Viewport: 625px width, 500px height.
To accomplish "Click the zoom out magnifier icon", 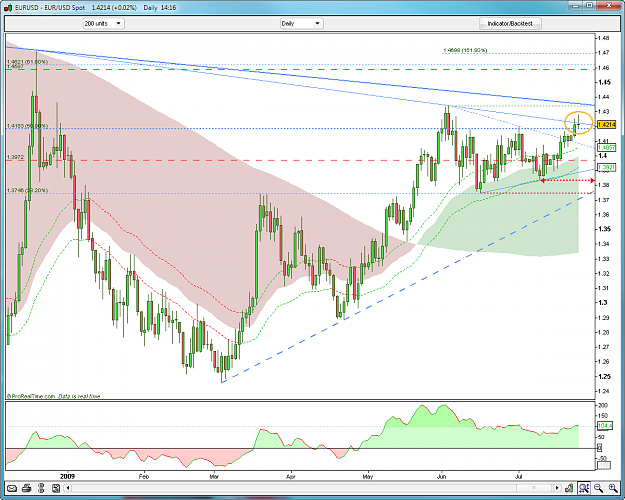I will pos(598,488).
